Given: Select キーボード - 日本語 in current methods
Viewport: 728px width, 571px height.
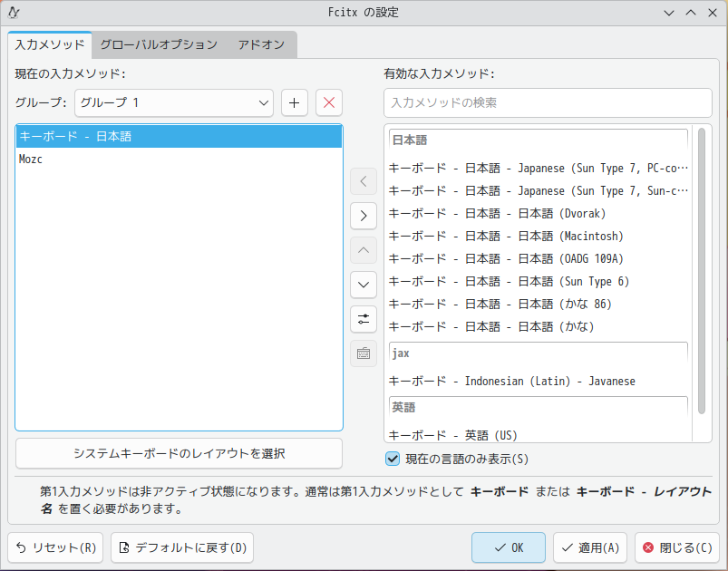Looking at the screenshot, I should coord(179,137).
